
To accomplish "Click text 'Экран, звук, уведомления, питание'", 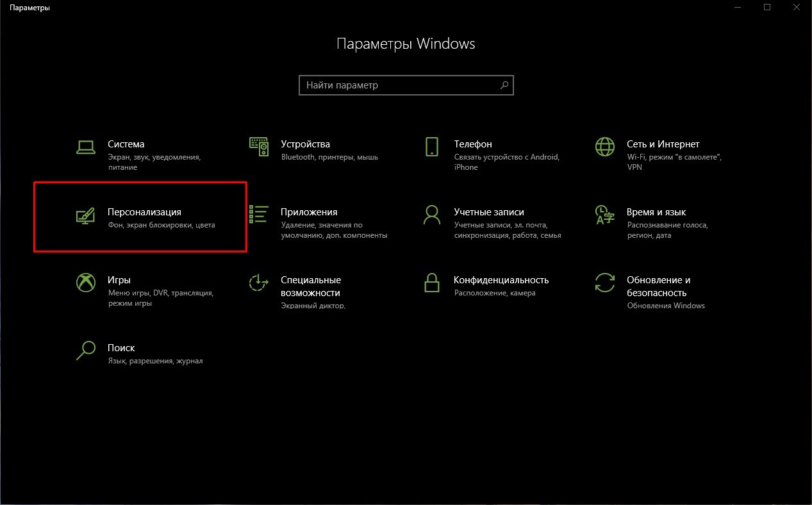I will coord(154,162).
